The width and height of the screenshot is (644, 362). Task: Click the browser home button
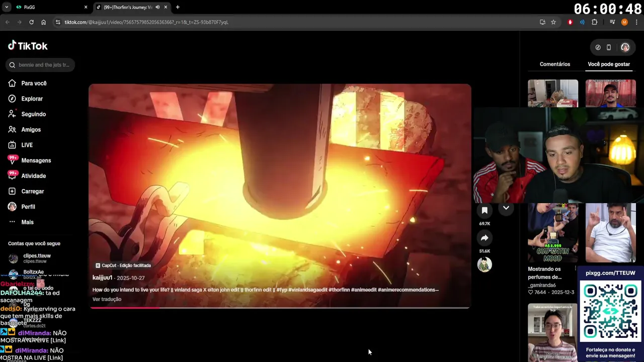pyautogui.click(x=43, y=22)
